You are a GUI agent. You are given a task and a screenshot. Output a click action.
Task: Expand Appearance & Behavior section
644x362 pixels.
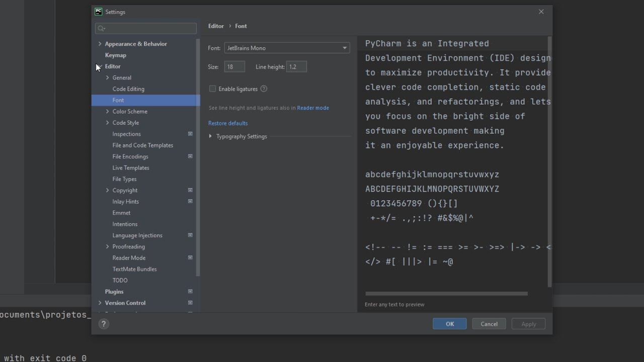tap(100, 44)
